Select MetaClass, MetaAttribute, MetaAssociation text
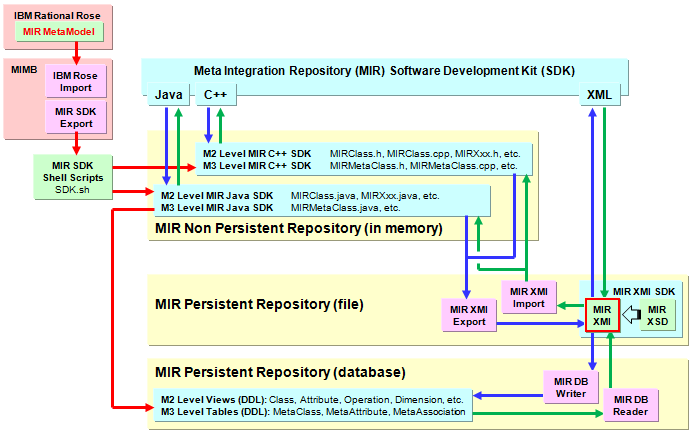Screen dimensions: 692x434 (369, 411)
